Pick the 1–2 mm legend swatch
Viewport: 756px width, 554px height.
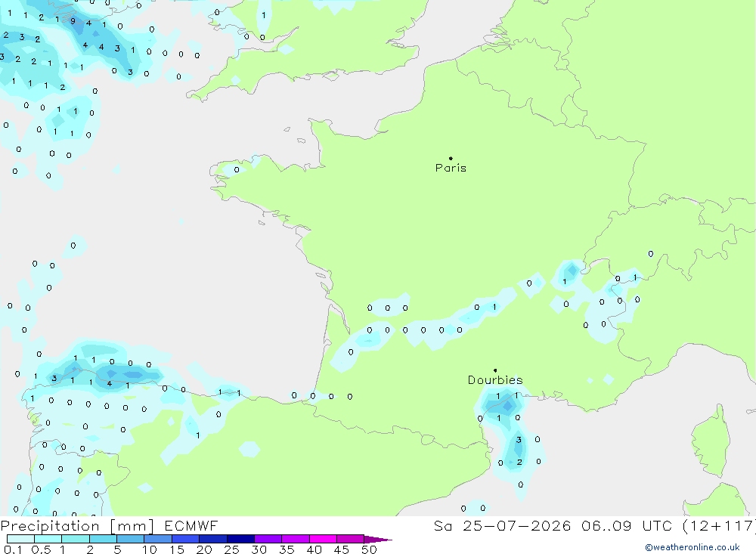[76, 539]
